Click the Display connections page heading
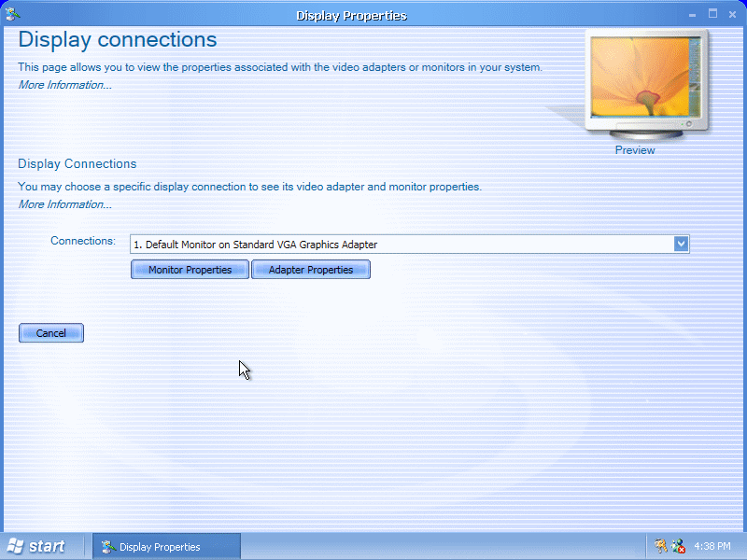Viewport: 747px width, 560px height. 118,39
